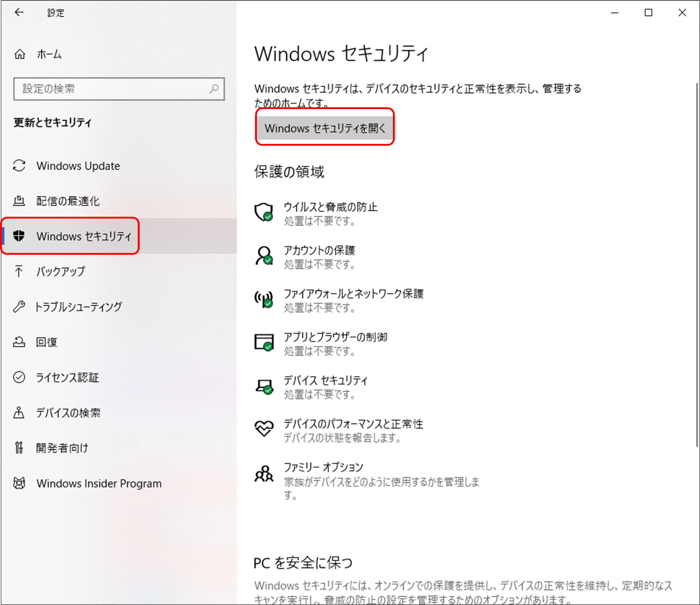700x605 pixels.
Task: Open バックアップ settings page
Action: (x=118, y=271)
